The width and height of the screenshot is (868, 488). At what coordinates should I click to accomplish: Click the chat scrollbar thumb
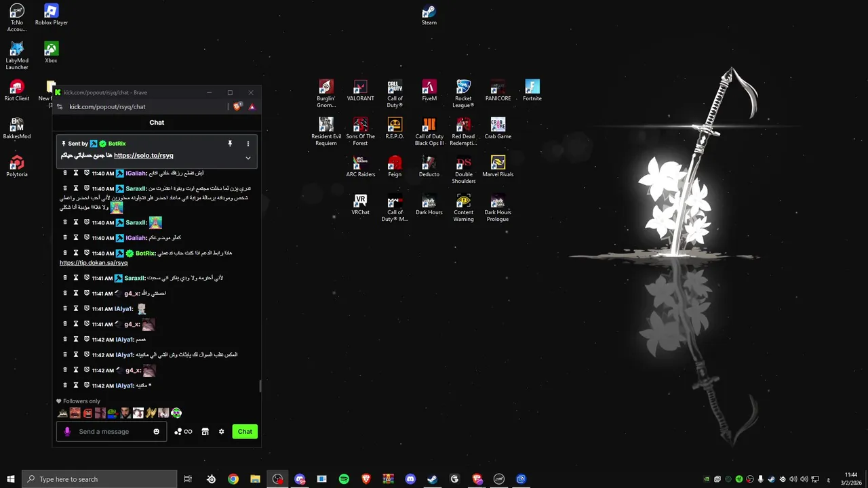(x=260, y=386)
